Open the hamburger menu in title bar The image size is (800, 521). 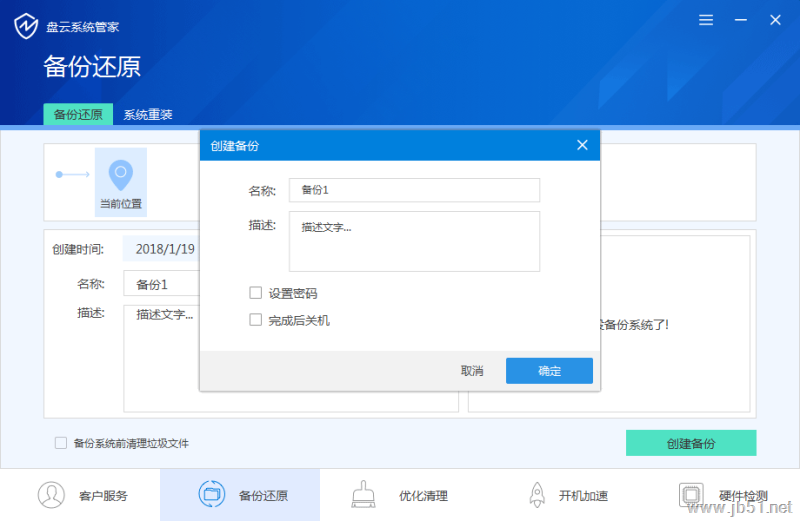[706, 20]
